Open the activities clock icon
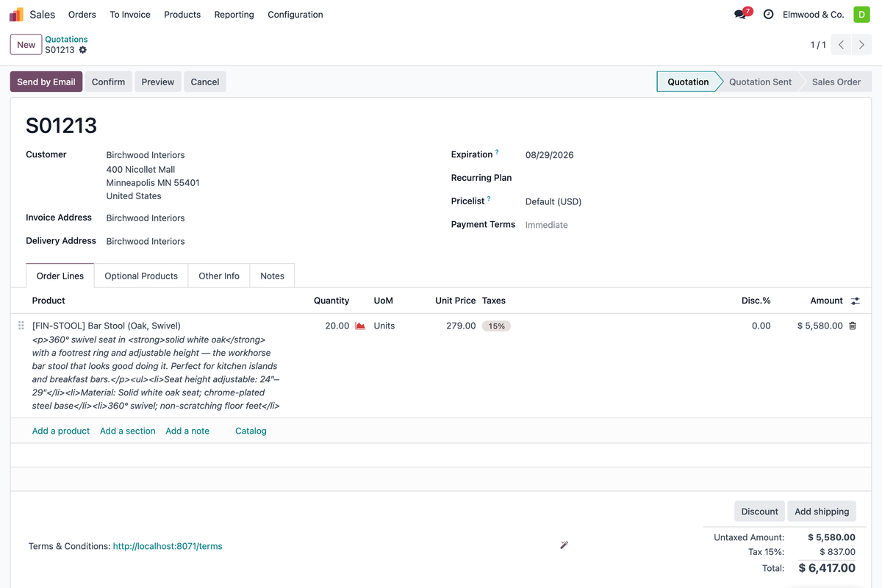The image size is (882, 588). pos(768,15)
